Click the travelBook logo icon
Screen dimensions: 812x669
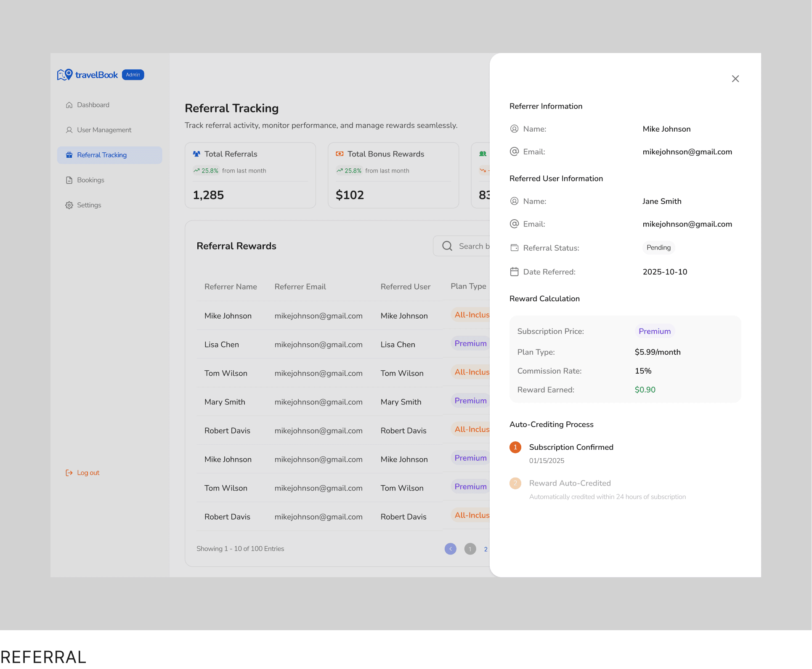click(65, 75)
